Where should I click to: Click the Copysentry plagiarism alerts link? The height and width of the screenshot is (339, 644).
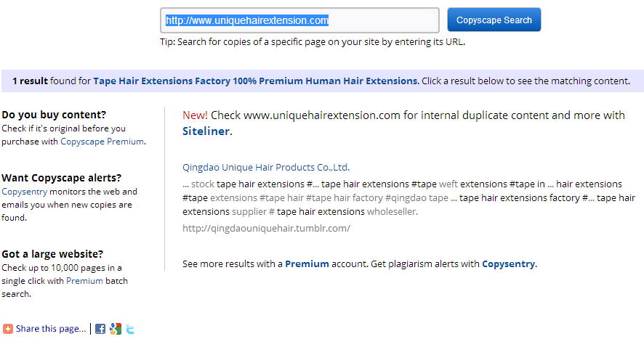click(509, 264)
